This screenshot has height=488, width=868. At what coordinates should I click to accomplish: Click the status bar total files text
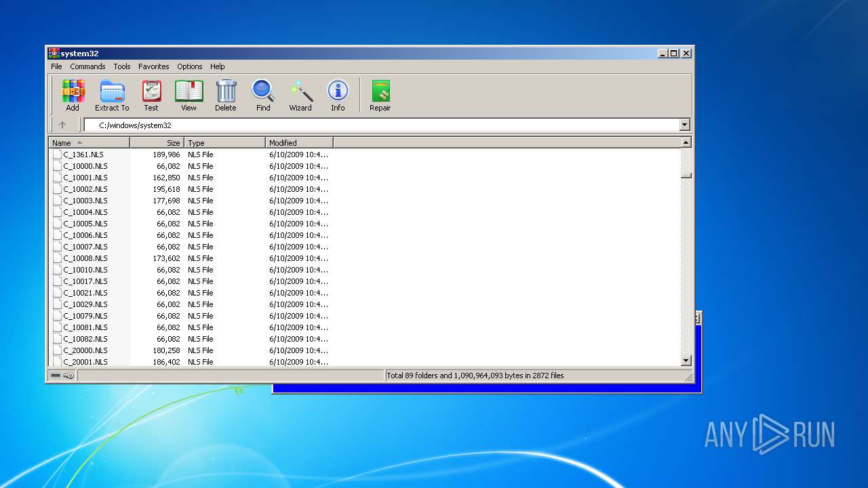pyautogui.click(x=475, y=375)
